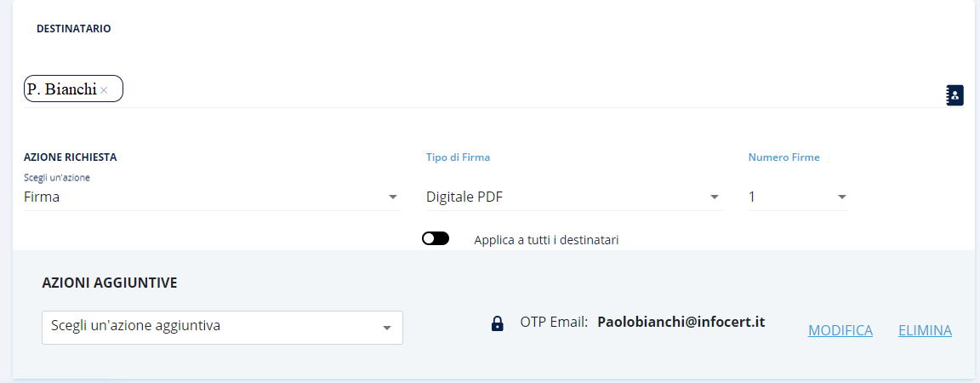Click the Applica a tutti i destinatari label
The height and width of the screenshot is (383, 980).
point(546,240)
